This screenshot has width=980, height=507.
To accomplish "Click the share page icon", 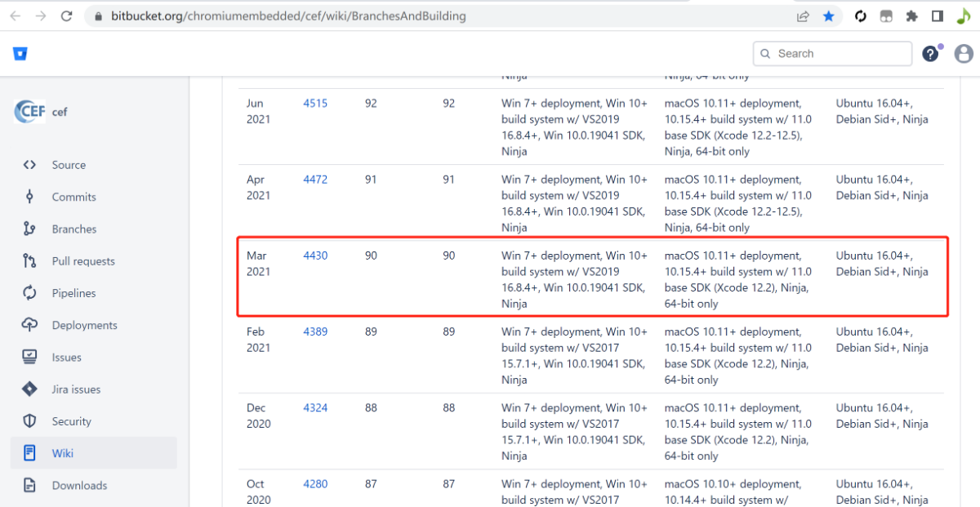I will pyautogui.click(x=803, y=16).
